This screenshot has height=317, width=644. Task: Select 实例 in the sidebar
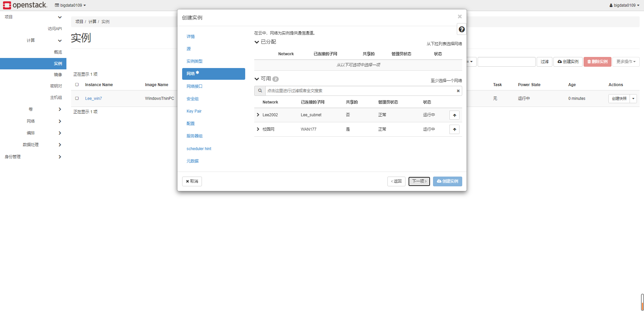click(33, 64)
